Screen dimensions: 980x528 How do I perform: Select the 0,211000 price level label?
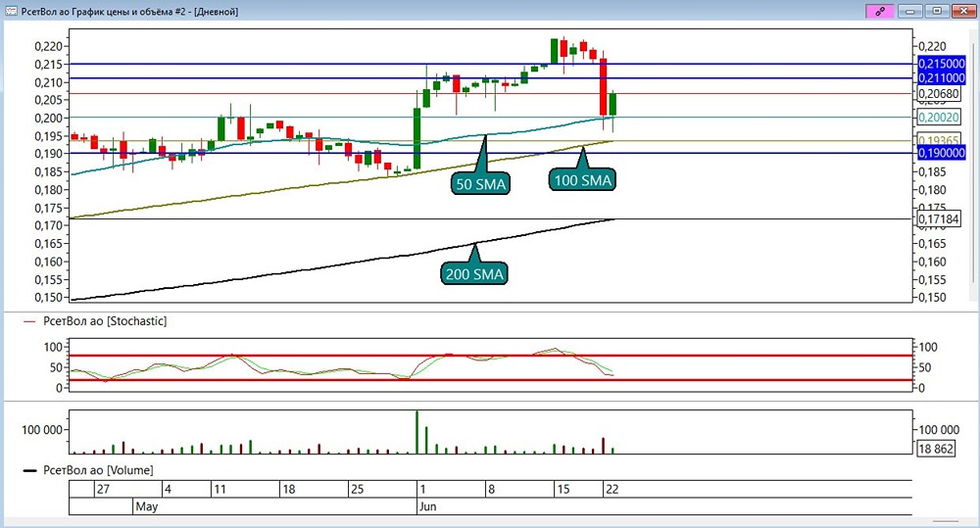941,78
